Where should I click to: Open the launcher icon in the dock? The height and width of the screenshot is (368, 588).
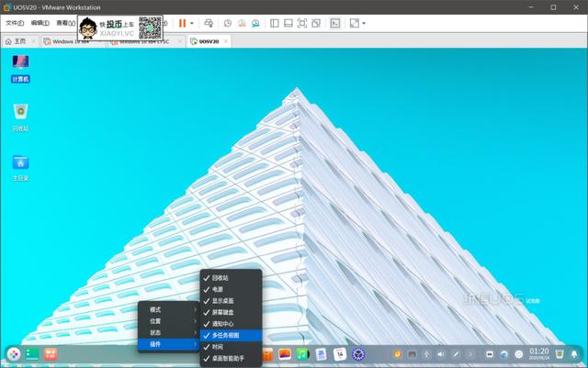point(14,354)
